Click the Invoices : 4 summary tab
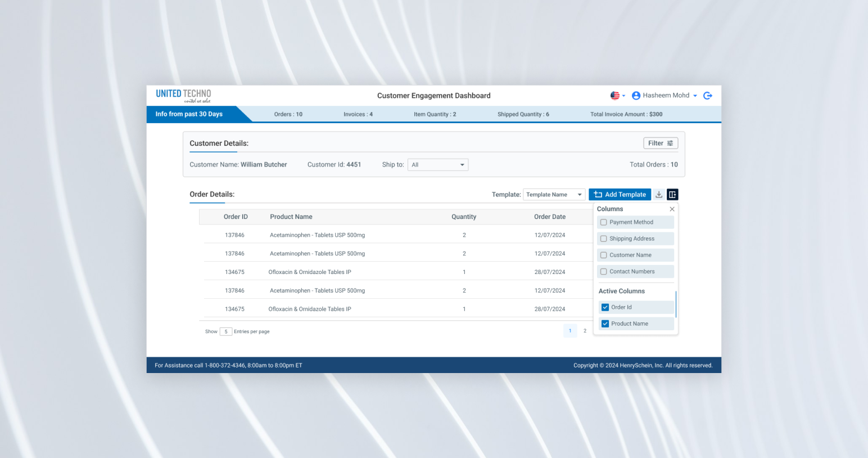 (358, 114)
